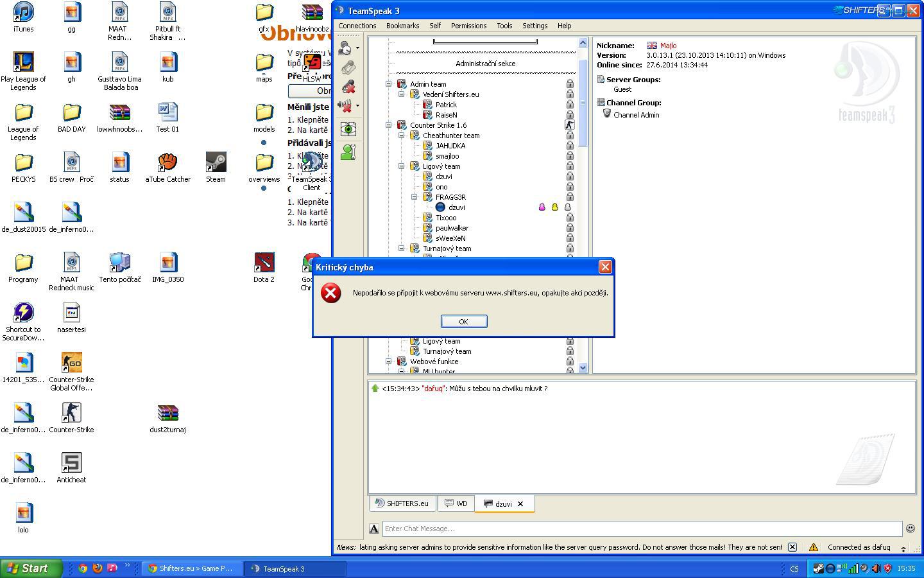Select the smajloo channel

[x=447, y=156]
